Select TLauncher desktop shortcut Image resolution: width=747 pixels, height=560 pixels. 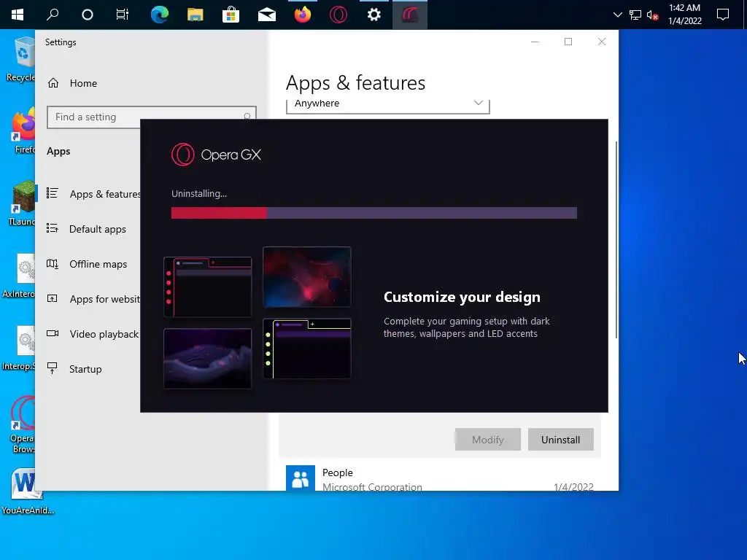pos(22,203)
